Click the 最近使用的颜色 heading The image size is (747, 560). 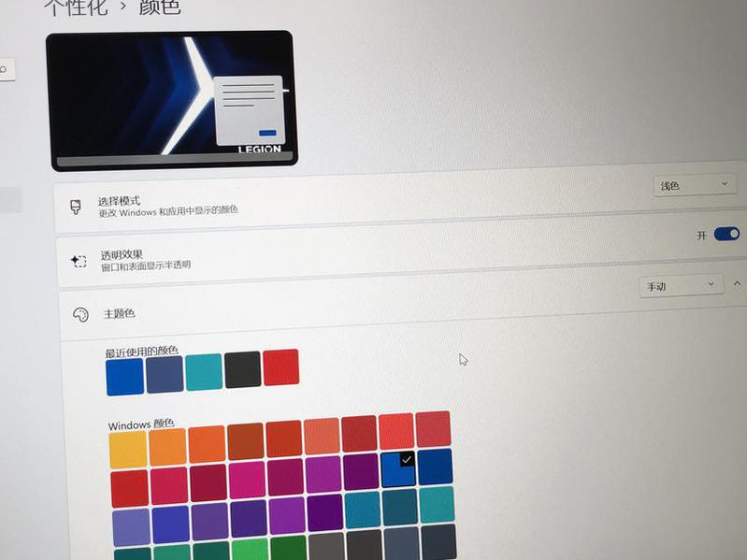point(141,352)
